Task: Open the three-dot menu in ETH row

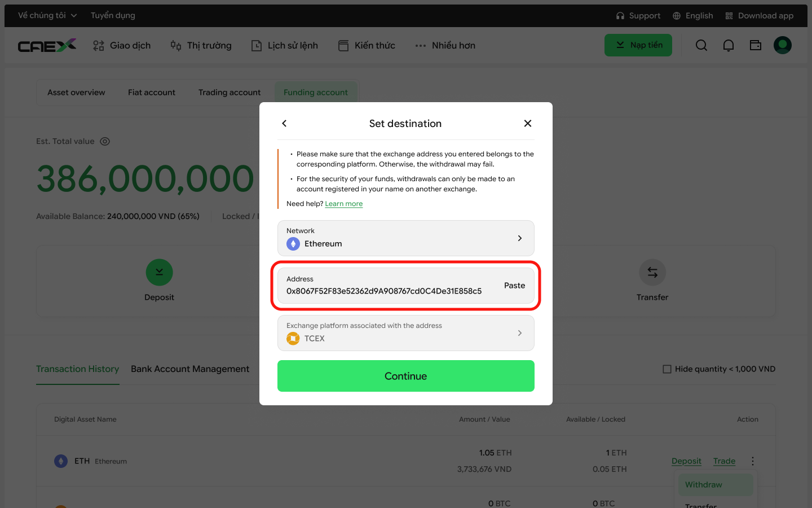Action: tap(753, 461)
